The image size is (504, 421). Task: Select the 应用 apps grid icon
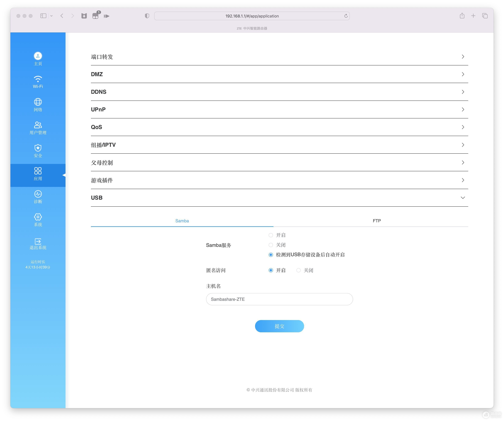point(38,171)
